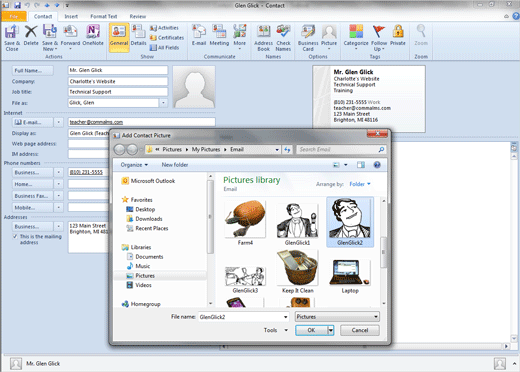Run Check Names
Screen dimensions: 520x372
[283, 37]
